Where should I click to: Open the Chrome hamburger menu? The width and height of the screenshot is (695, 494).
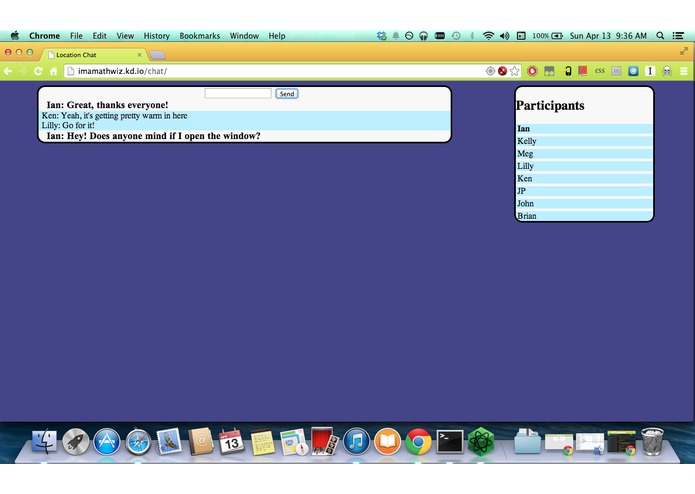point(684,71)
